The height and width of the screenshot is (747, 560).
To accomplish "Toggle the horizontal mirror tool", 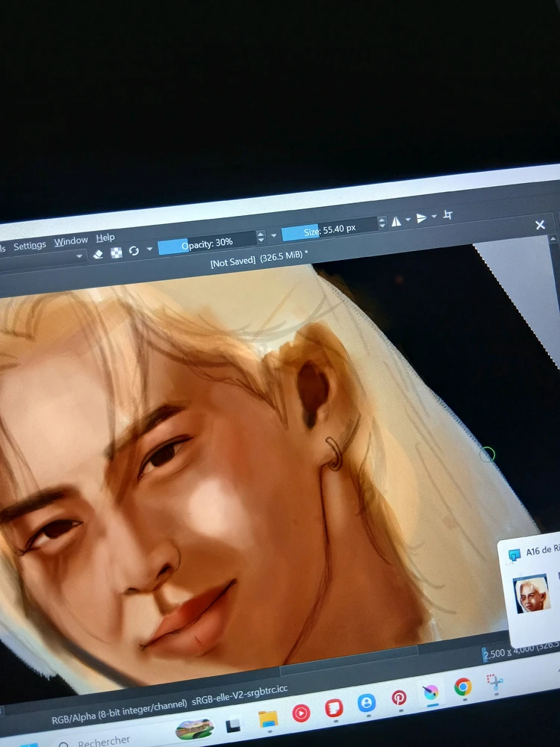I will [396, 221].
